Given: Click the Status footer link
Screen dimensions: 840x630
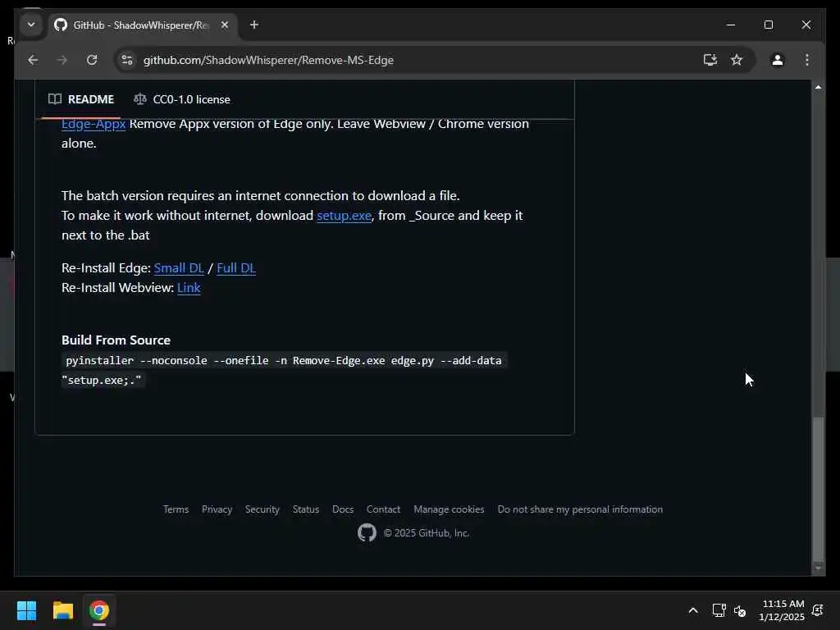Looking at the screenshot, I should (306, 509).
